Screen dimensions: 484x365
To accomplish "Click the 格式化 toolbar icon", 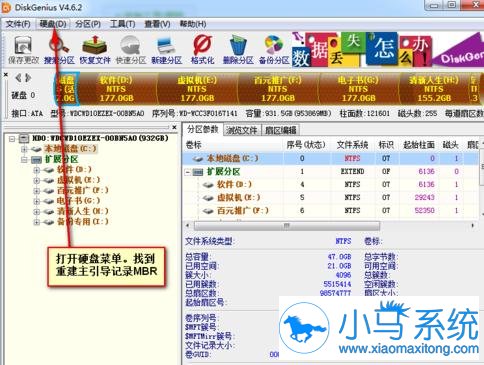I will tap(202, 50).
